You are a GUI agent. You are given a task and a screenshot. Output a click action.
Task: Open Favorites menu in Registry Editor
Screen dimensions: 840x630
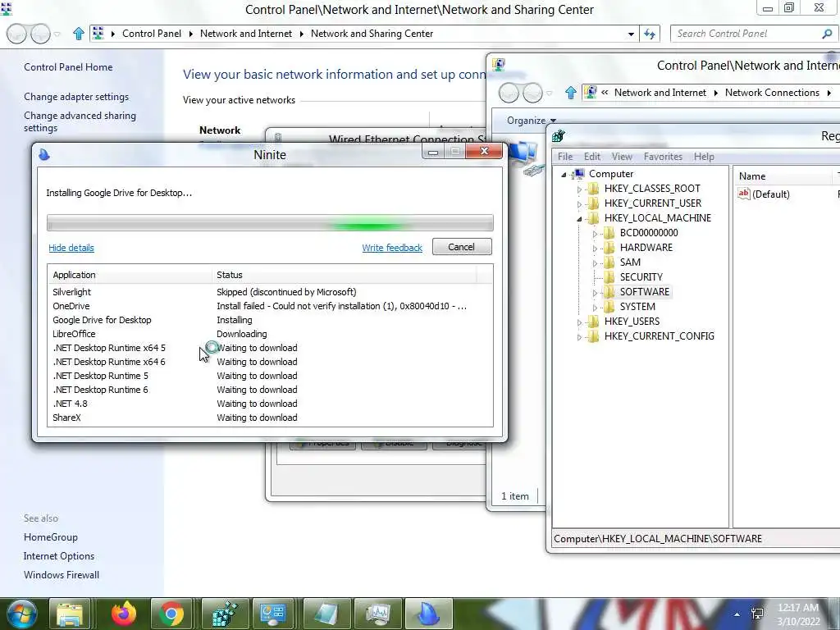663,157
